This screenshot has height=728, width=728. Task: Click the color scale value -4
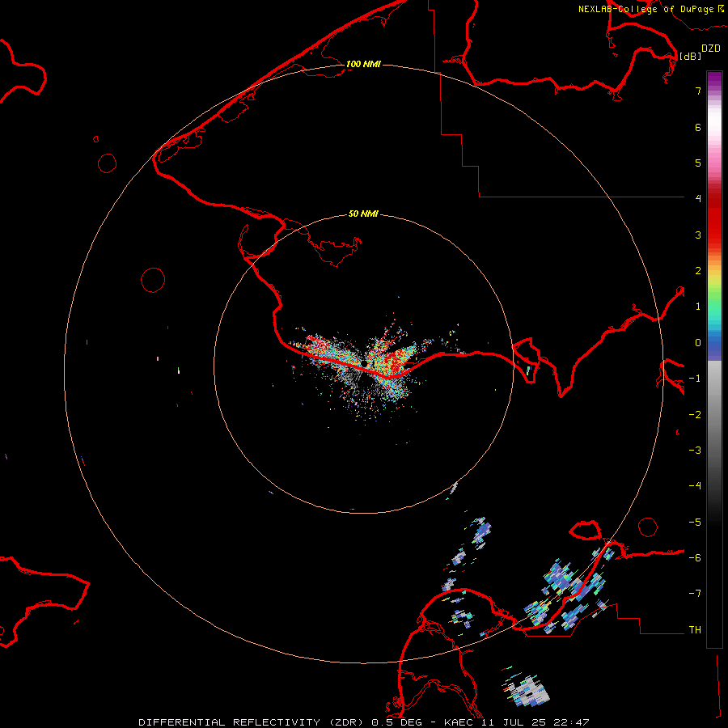pos(695,486)
